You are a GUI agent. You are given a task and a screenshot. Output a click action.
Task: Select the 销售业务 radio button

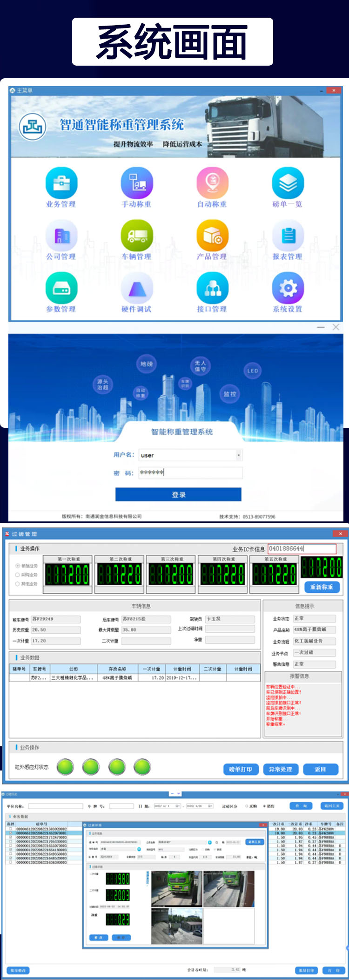click(x=18, y=566)
